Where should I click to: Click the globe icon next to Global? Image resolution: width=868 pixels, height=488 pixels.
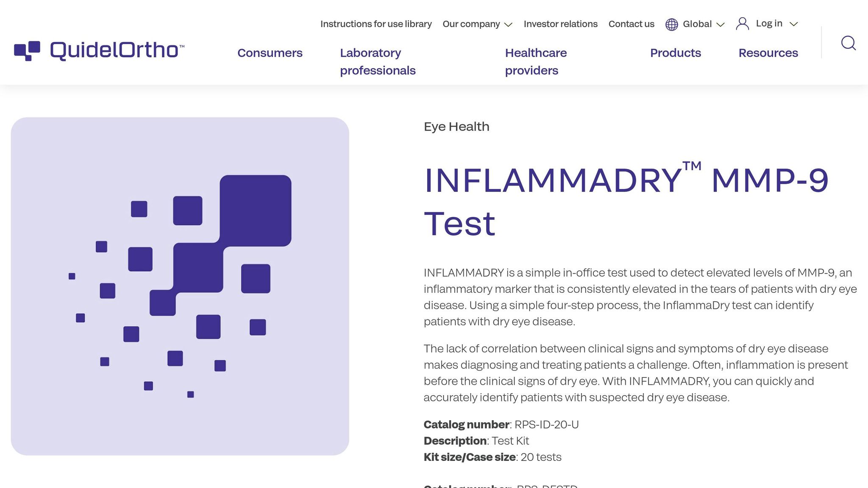pos(671,24)
